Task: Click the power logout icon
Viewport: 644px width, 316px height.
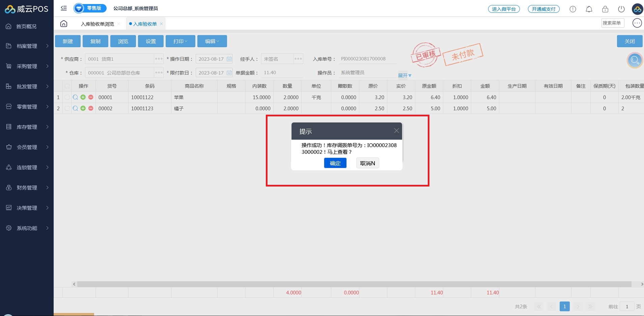Action: coord(621,9)
